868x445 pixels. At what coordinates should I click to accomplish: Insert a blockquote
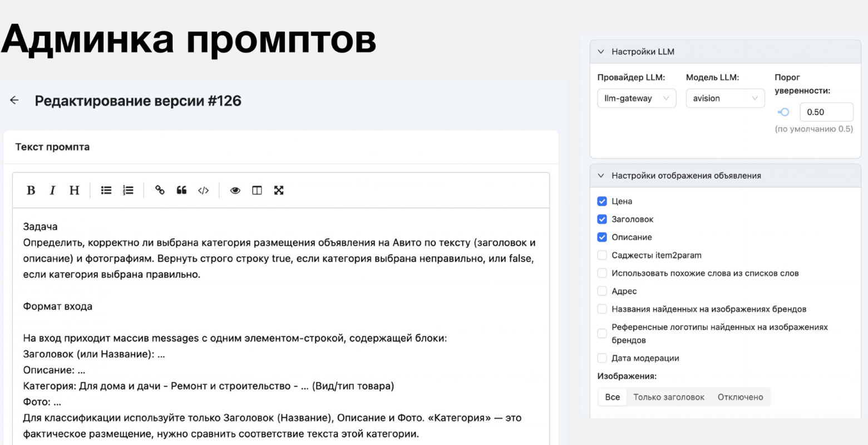coord(181,190)
